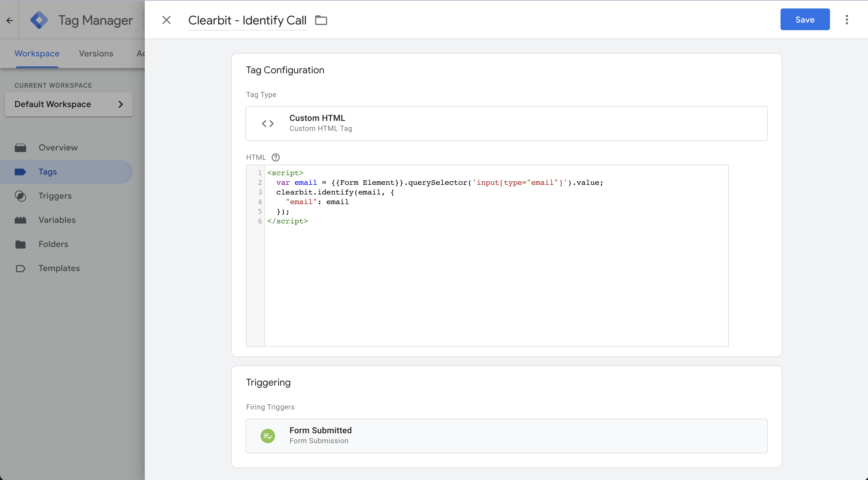Click the opening <script> line in editor
Image resolution: width=868 pixels, height=480 pixels.
(x=285, y=173)
